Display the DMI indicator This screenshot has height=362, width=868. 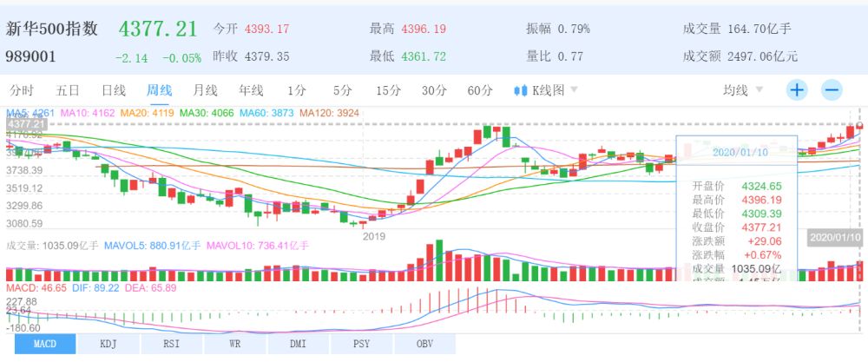point(299,345)
